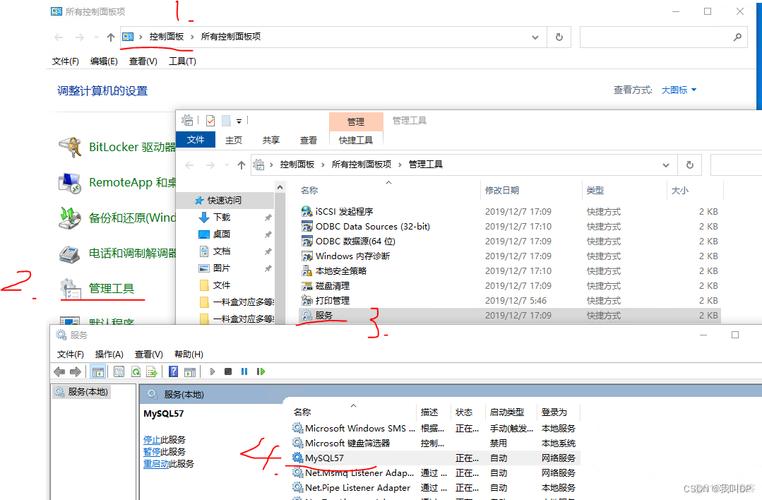Image resolution: width=762 pixels, height=500 pixels.
Task: Select 下载 in quick access list
Action: tap(221, 217)
